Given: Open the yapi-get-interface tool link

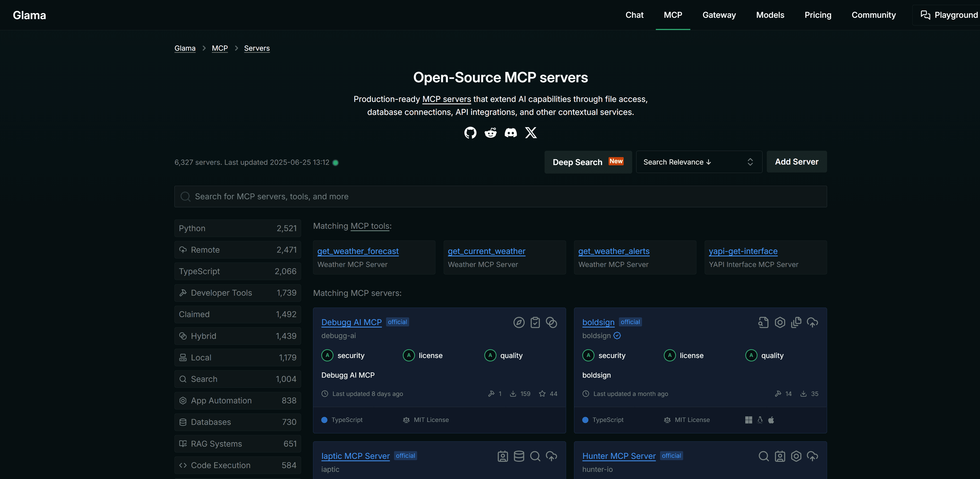Looking at the screenshot, I should point(743,251).
